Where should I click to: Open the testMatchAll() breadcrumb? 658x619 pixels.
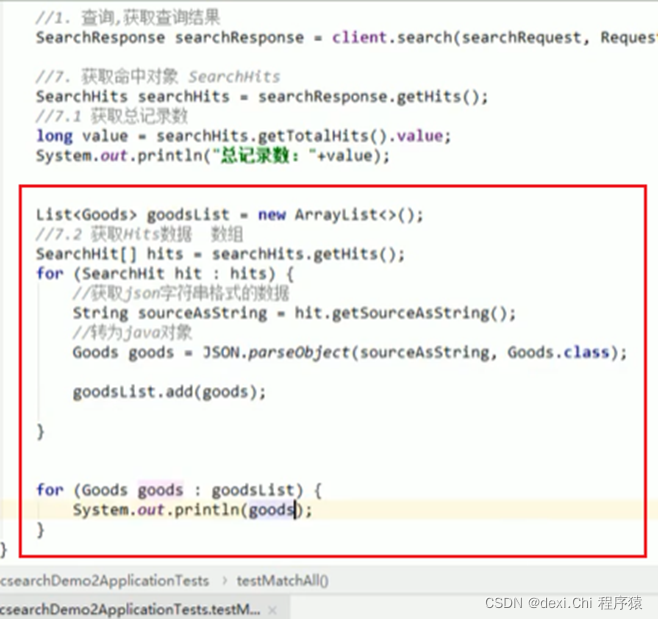coord(282,581)
